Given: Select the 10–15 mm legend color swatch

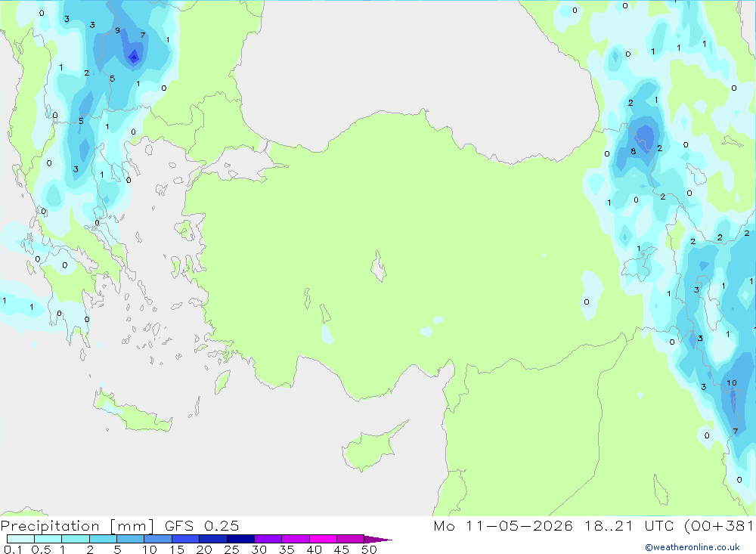Looking at the screenshot, I should click(158, 539).
